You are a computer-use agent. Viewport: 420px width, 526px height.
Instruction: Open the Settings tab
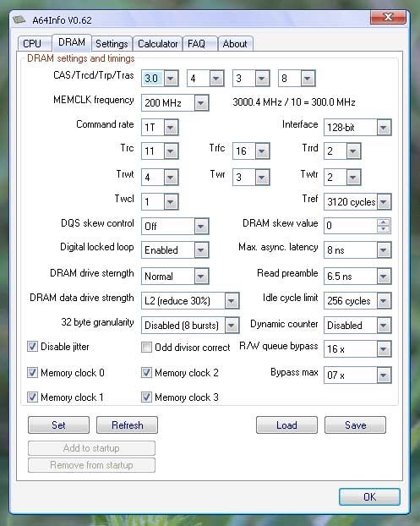coord(112,44)
